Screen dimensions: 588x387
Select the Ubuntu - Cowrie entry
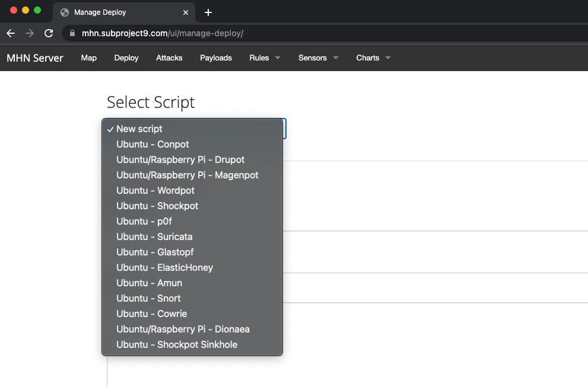[x=192, y=314]
